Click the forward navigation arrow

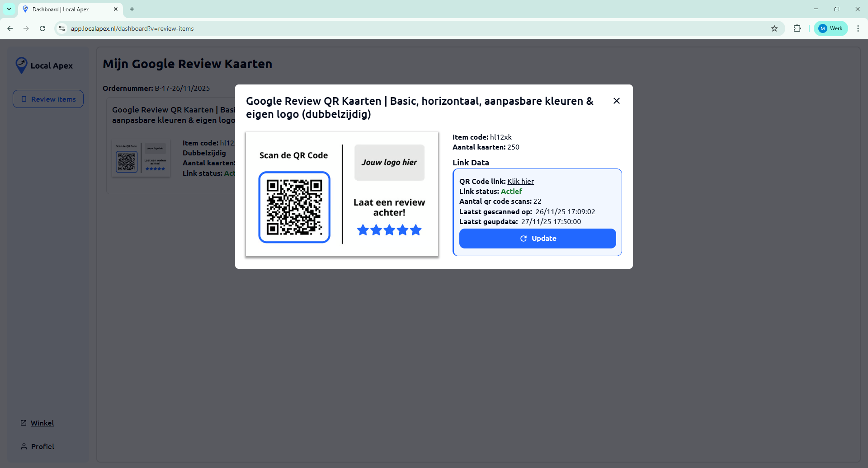(x=26, y=28)
